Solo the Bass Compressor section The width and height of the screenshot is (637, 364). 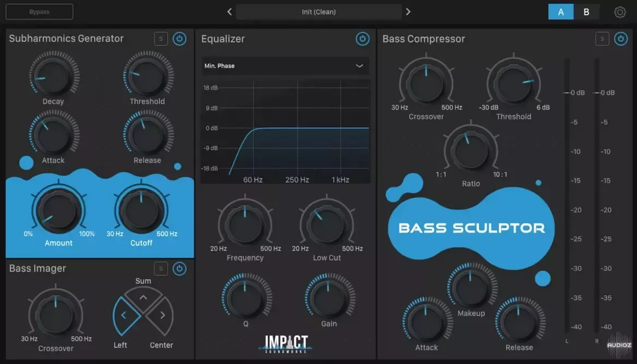602,39
